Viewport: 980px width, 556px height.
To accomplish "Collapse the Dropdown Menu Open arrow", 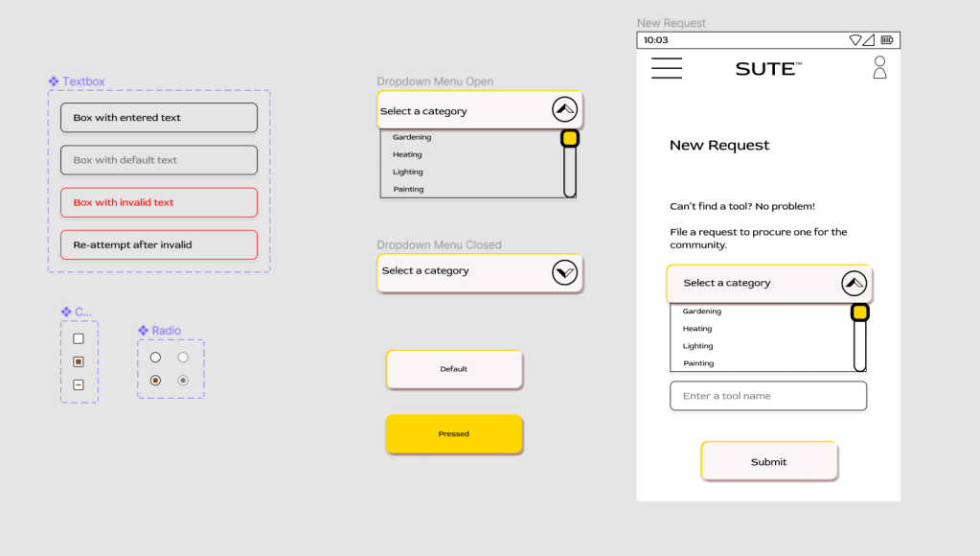I will tap(565, 110).
